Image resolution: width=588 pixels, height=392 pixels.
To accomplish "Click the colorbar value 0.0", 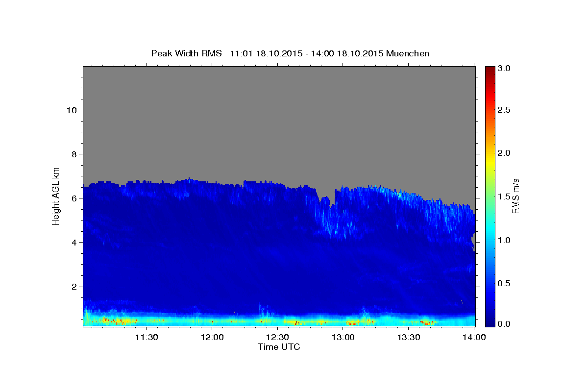I will pos(504,324).
